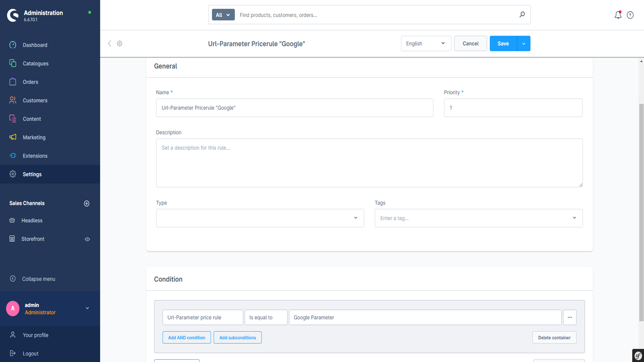Screen dimensions: 644x362
Task: Cancel editing the rule
Action: tap(470, 44)
